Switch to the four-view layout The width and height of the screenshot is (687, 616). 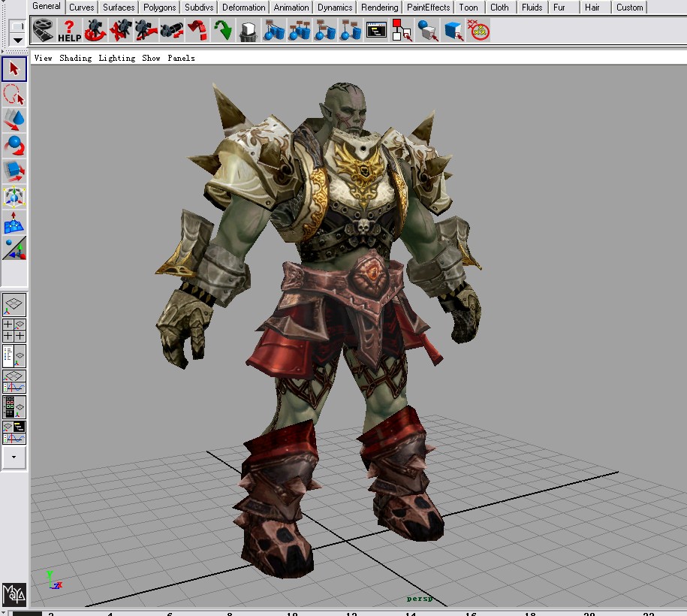click(x=14, y=331)
